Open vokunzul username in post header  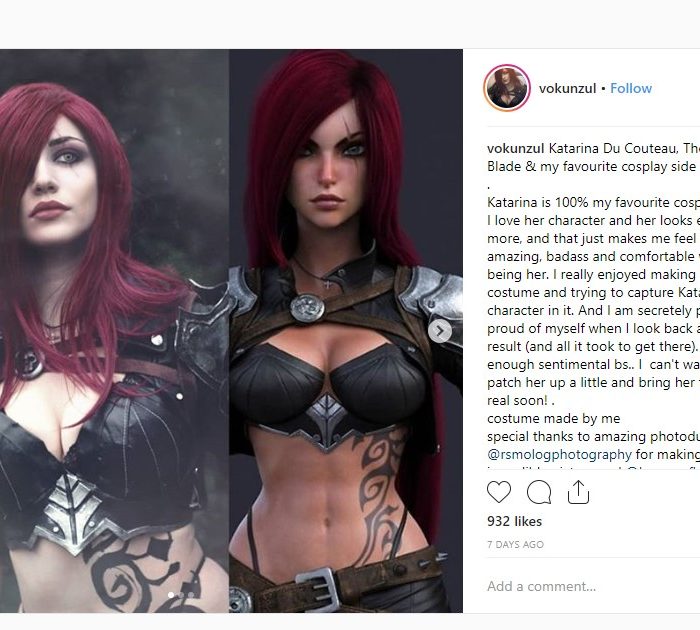click(x=567, y=88)
